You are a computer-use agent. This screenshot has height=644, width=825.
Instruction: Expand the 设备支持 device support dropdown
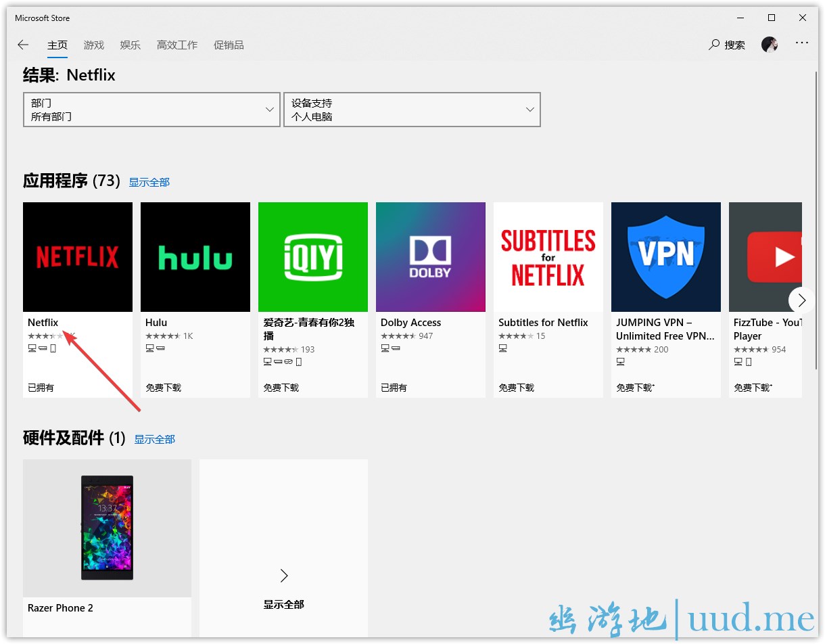[x=412, y=110]
